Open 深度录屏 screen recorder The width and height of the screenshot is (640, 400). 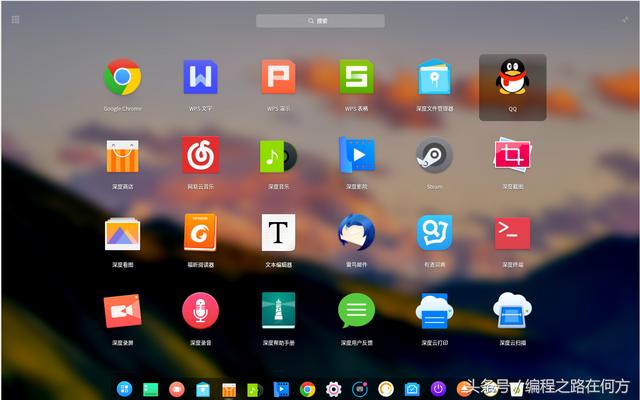122,311
